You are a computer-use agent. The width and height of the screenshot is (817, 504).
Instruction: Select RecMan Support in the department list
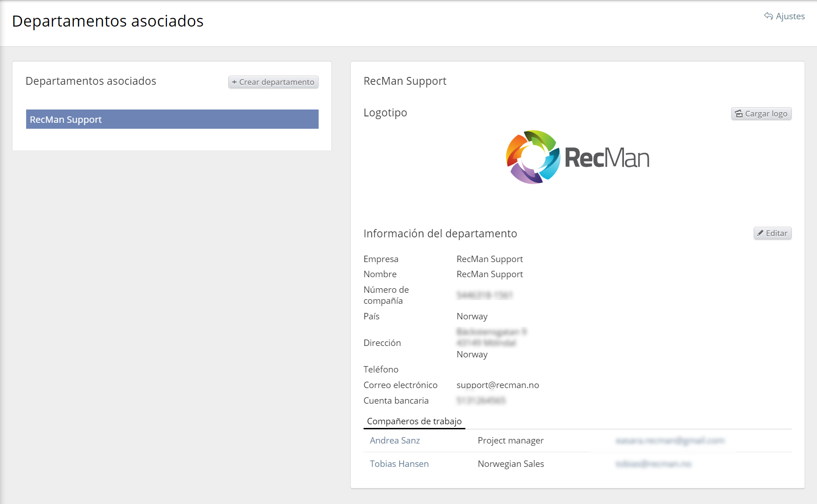click(172, 119)
